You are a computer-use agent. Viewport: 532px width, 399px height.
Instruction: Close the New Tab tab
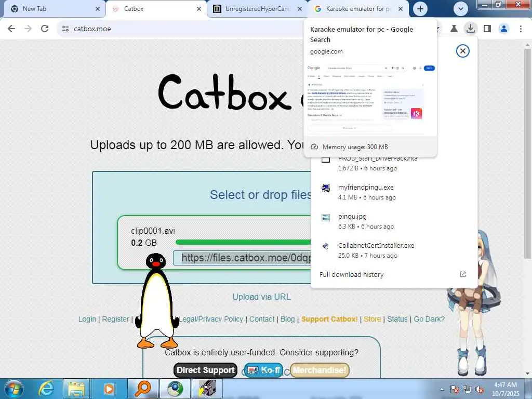point(98,9)
